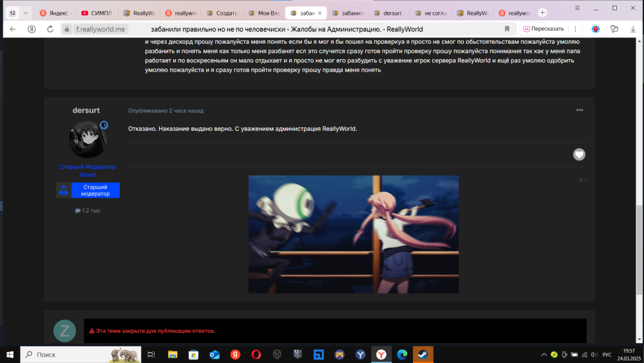Show hidden system tray icons
The image size is (644, 363).
(x=544, y=355)
